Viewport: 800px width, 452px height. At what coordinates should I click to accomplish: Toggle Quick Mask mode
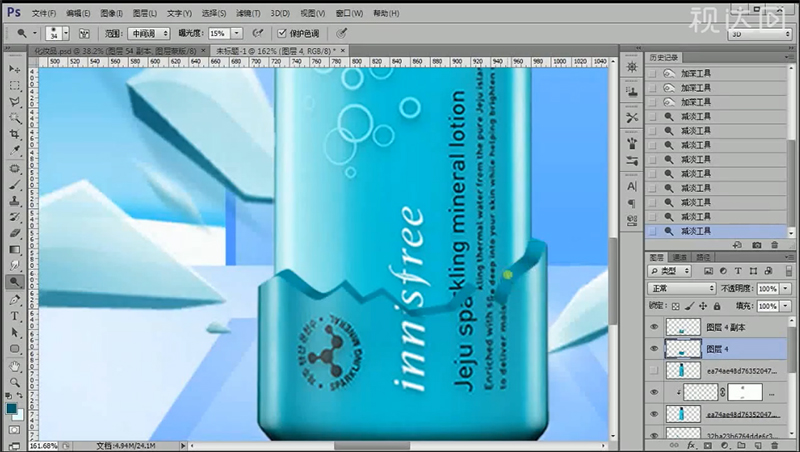(x=14, y=430)
